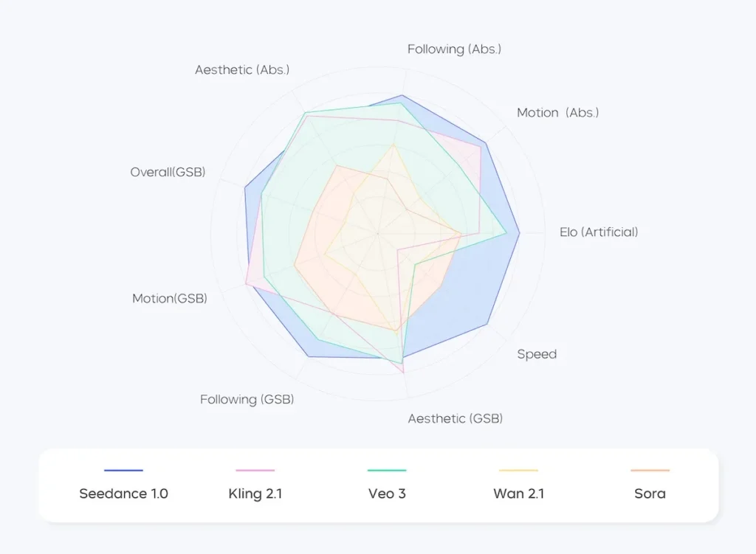Click the Overall(GSB) axis label

(x=168, y=172)
